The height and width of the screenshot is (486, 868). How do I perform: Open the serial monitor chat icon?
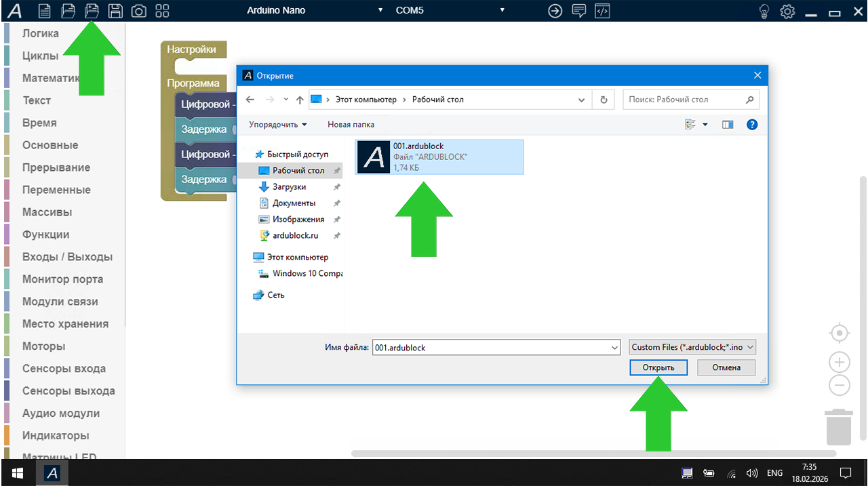578,11
